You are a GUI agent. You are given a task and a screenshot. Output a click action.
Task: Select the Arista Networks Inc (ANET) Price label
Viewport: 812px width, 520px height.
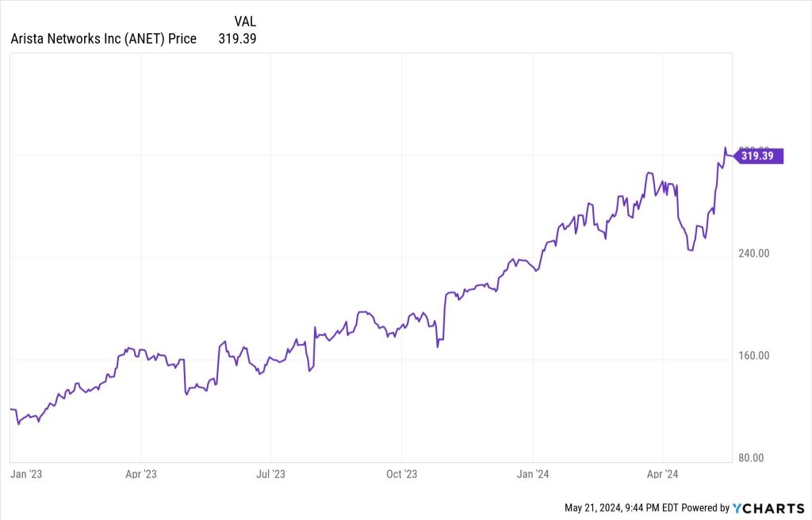pyautogui.click(x=104, y=38)
